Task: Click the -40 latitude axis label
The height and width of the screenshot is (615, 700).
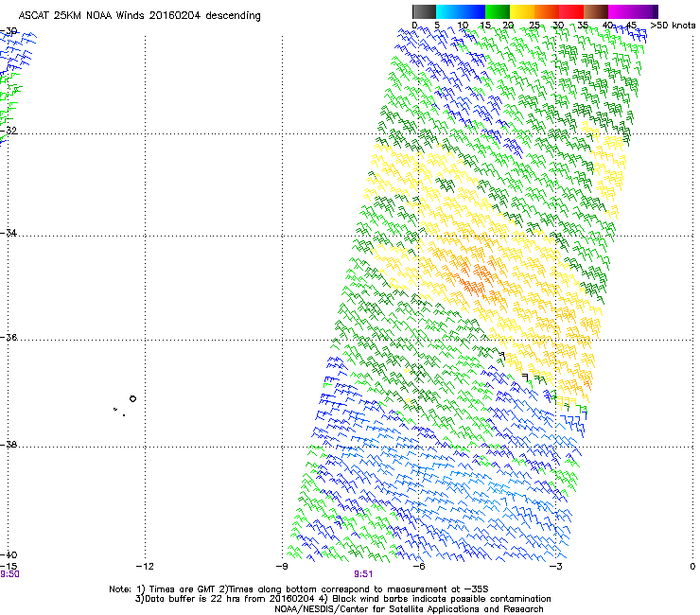Action: (x=9, y=554)
